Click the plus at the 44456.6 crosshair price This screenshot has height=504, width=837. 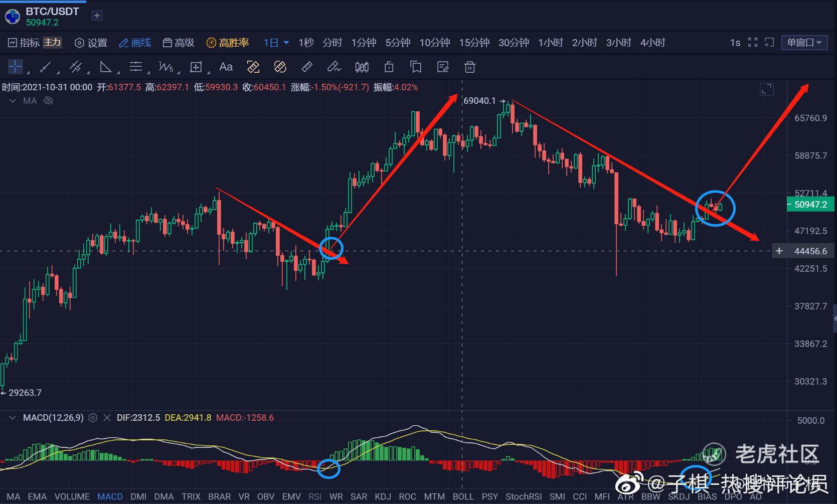[779, 251]
